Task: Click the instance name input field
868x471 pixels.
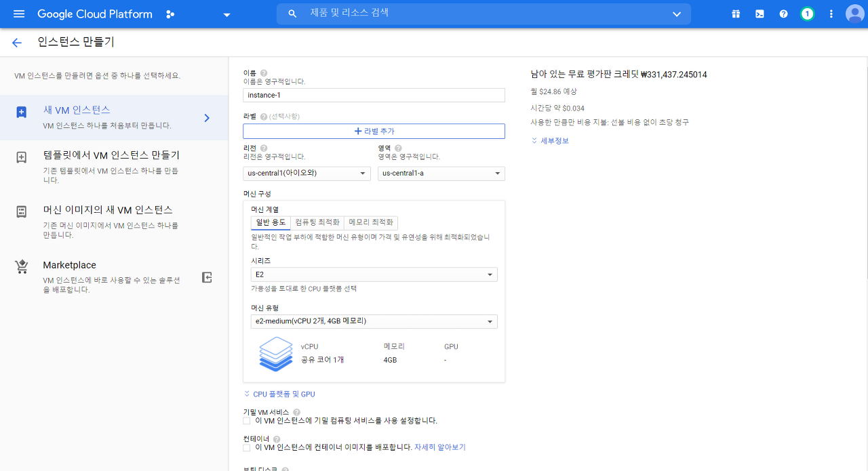Action: click(x=374, y=95)
